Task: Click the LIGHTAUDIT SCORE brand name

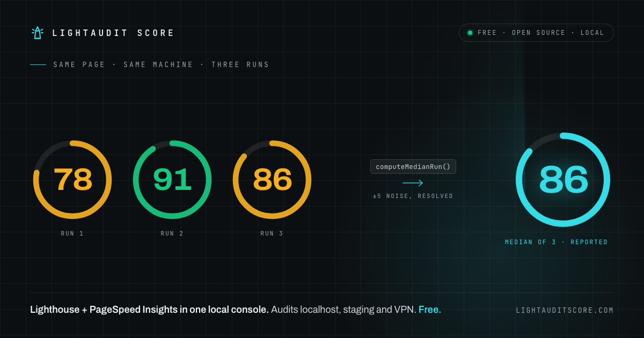Action: [113, 33]
